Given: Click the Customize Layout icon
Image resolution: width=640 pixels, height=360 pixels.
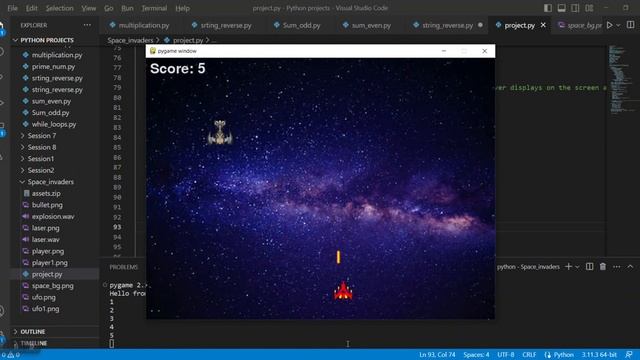Looking at the screenshot, I should tap(589, 8).
